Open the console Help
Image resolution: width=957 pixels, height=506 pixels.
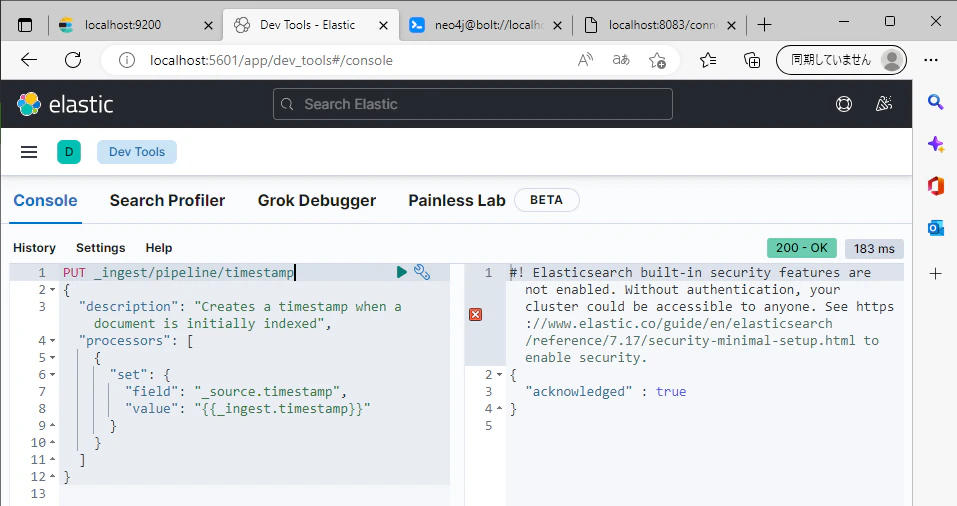point(159,248)
